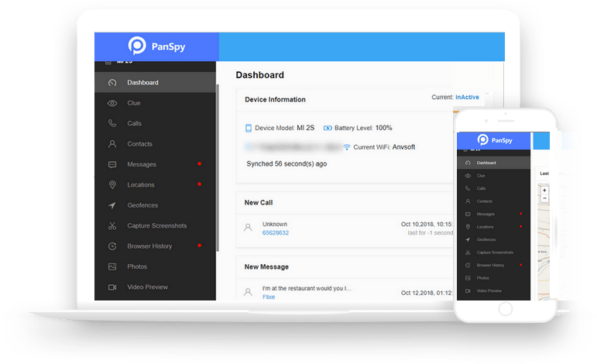Click 'Synched 56 second(s) ago' text

286,163
